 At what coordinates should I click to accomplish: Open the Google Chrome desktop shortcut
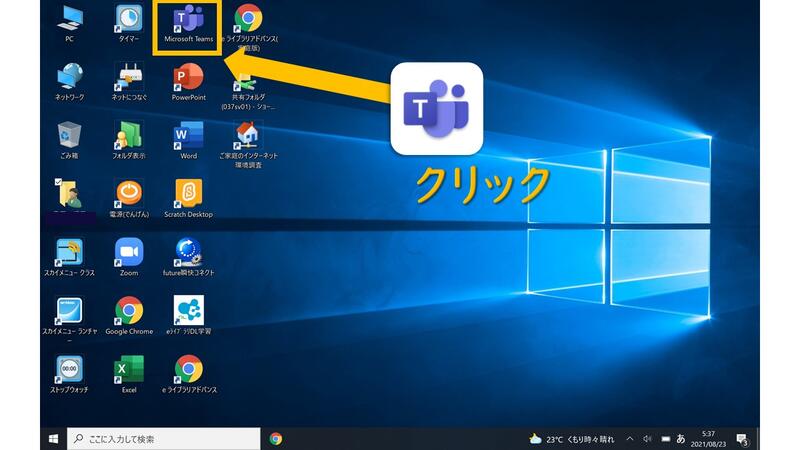(x=129, y=310)
